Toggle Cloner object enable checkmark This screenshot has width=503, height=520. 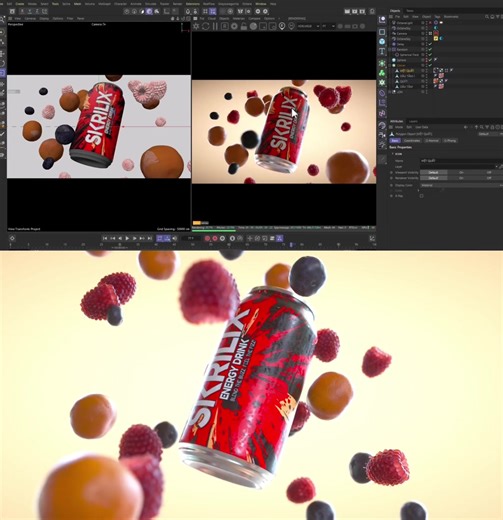click(430, 65)
